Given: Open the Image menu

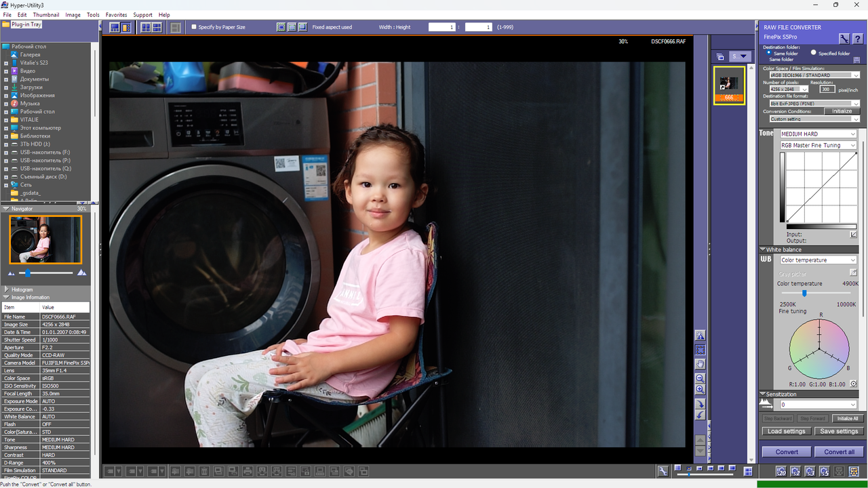Looking at the screenshot, I should [73, 14].
